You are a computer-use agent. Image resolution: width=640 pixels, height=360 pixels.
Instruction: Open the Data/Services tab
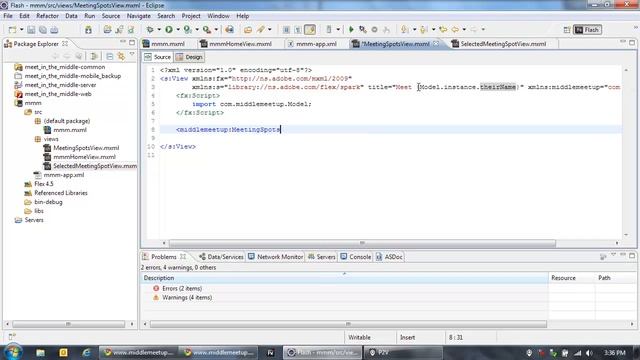click(221, 257)
